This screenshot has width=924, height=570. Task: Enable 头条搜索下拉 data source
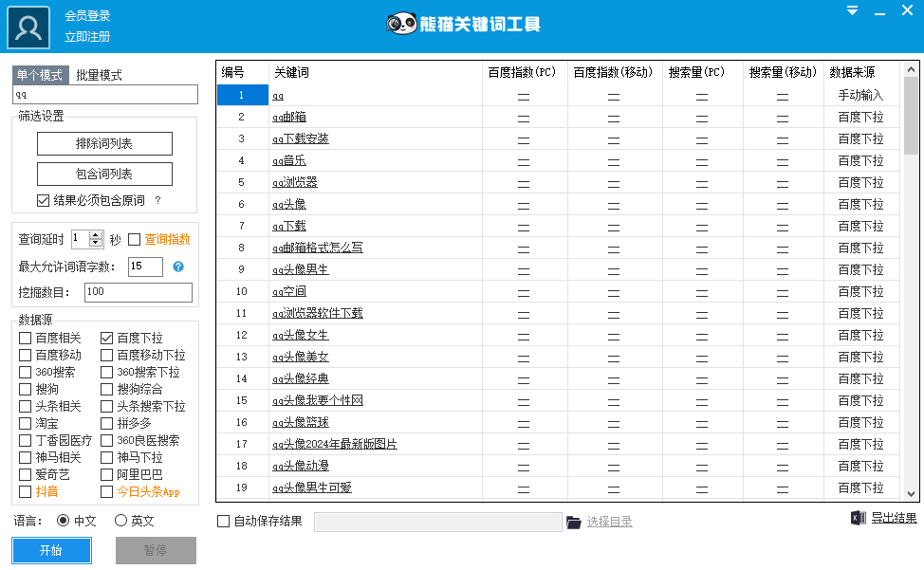(106, 406)
